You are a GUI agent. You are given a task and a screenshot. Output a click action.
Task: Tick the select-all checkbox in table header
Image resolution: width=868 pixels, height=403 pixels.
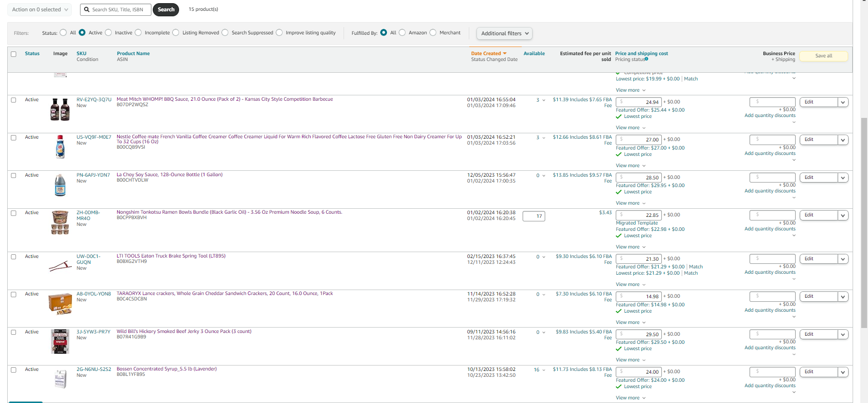[14, 54]
